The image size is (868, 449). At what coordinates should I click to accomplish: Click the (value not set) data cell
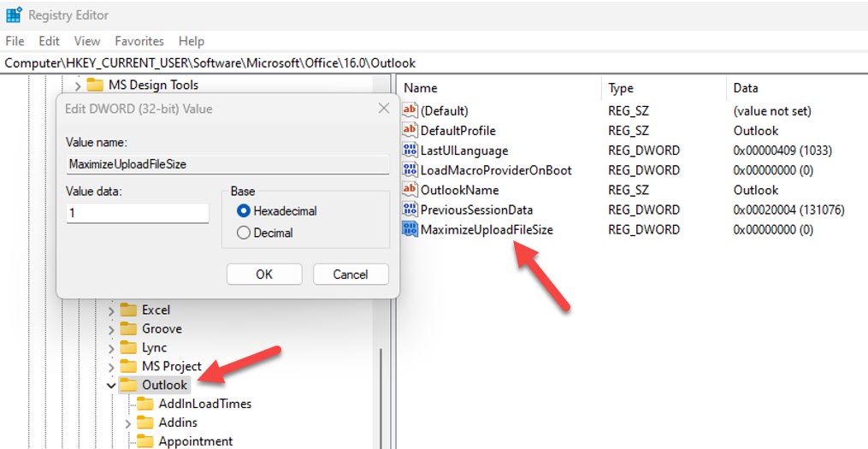pos(772,110)
